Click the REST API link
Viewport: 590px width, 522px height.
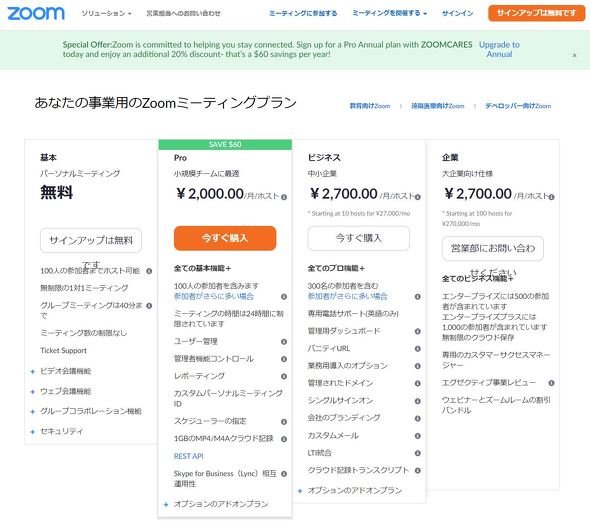[189, 456]
